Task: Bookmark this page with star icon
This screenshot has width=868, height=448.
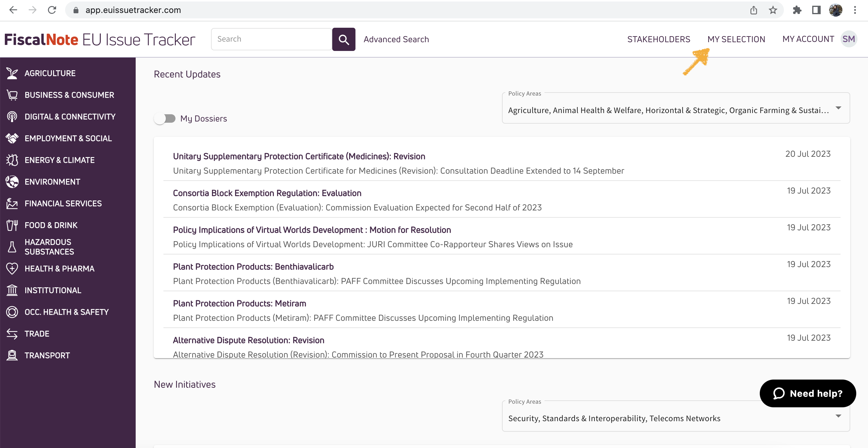Action: [x=773, y=10]
